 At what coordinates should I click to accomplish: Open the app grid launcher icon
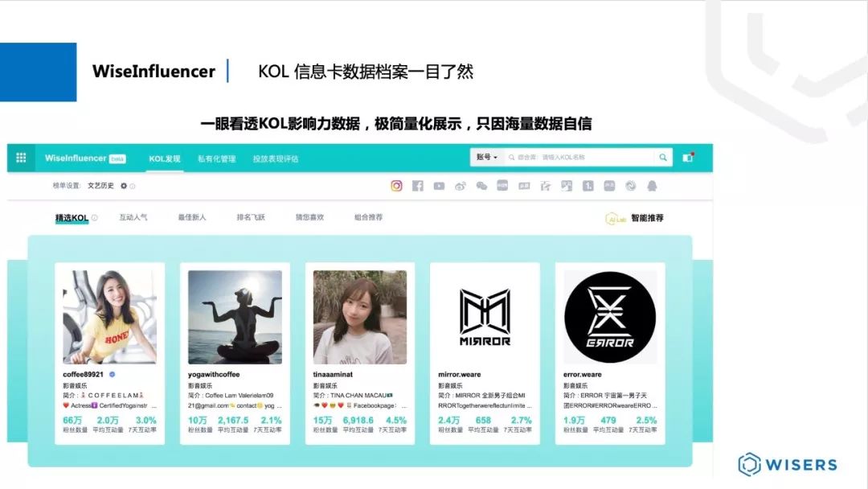pos(21,158)
